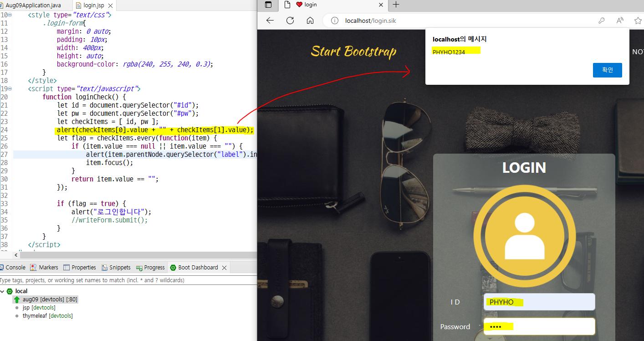Click the Boot Dashboard power icon
The image size is (644, 341).
pyautogui.click(x=173, y=268)
